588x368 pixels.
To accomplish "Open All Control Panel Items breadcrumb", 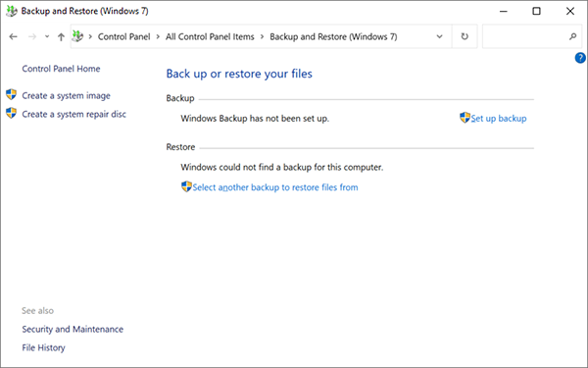I will click(x=210, y=37).
